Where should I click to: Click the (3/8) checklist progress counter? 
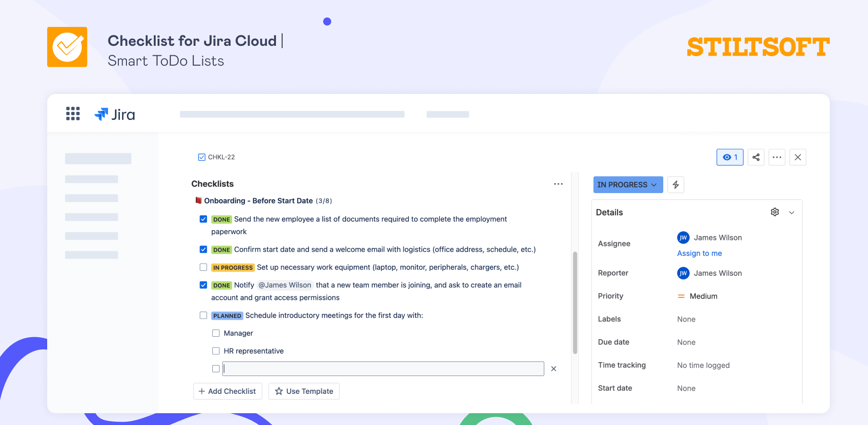point(324,201)
